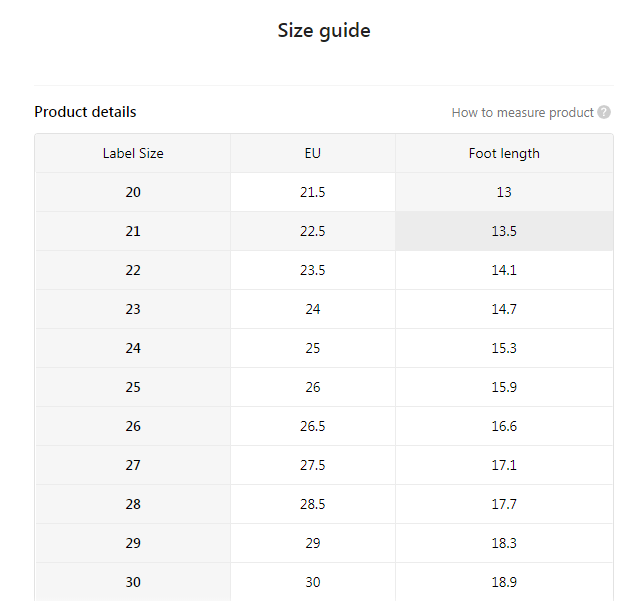Click the foot length 17.7 cell
Image resolution: width=619 pixels, height=601 pixels.
[x=504, y=504]
